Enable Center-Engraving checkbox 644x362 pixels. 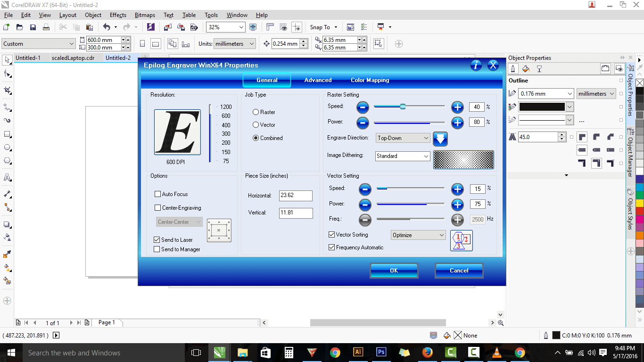pyautogui.click(x=158, y=208)
